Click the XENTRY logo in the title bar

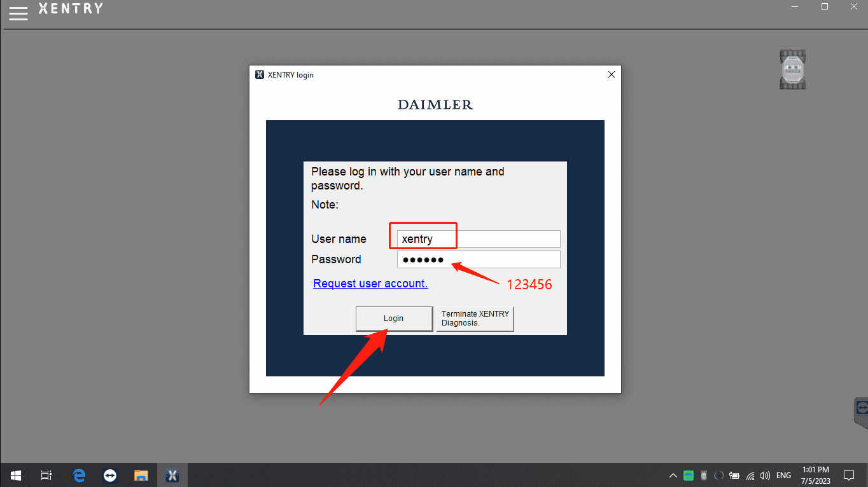point(70,8)
